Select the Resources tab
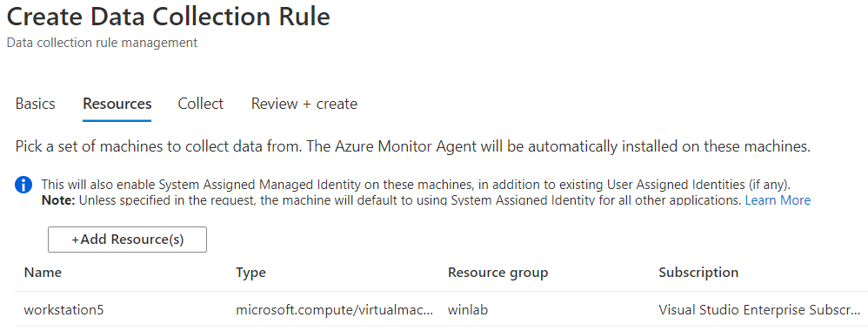This screenshot has width=868, height=331. (117, 104)
